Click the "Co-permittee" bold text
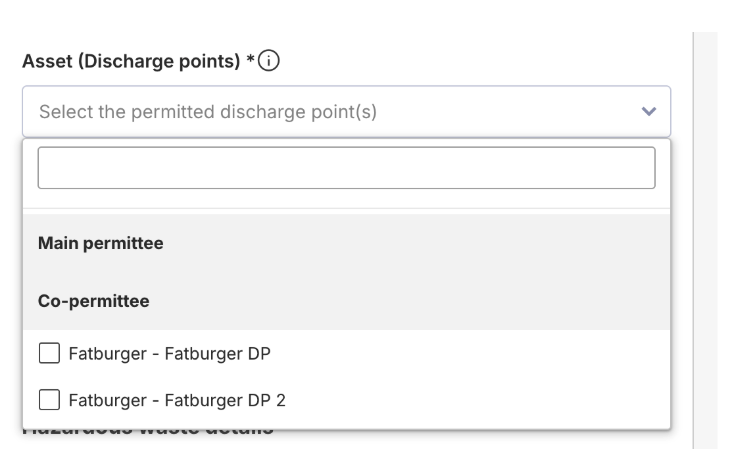This screenshot has width=730, height=467. pyautogui.click(x=93, y=300)
